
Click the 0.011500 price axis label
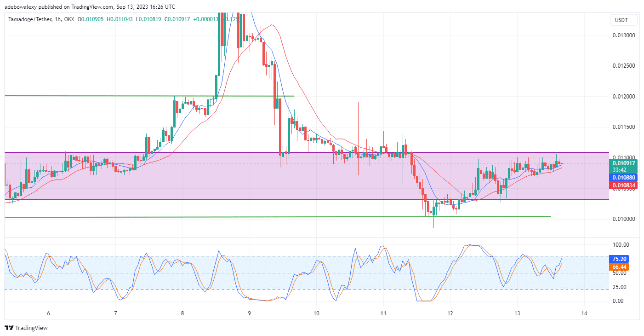click(623, 127)
